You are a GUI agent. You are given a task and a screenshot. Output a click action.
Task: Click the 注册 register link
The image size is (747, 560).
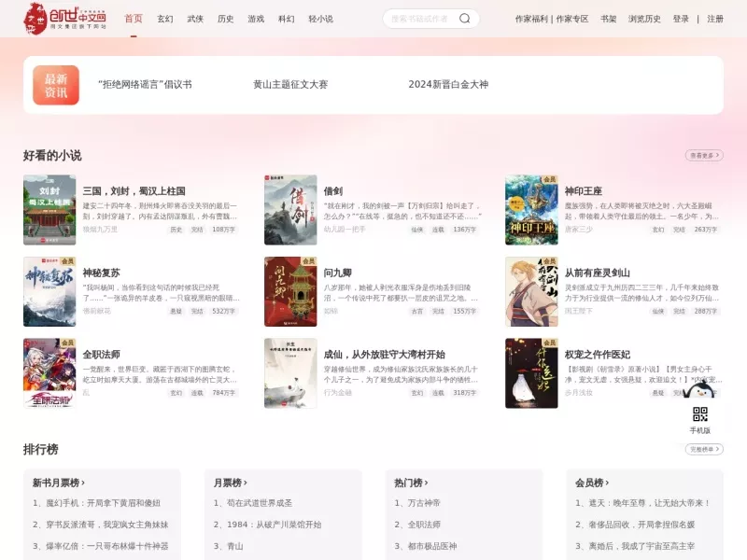pyautogui.click(x=715, y=19)
